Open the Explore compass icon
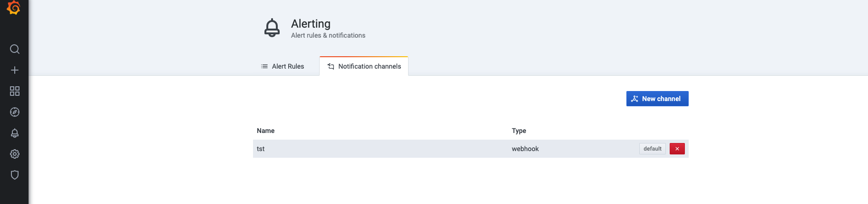Viewport: 868px width, 204px height. [15, 112]
